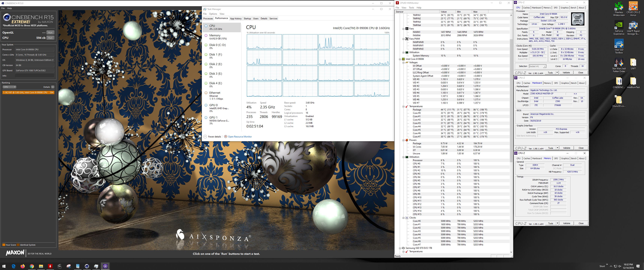Open Cinebench ranking CPU dropdown
644x270 pixels.
pyautogui.click(x=10, y=87)
